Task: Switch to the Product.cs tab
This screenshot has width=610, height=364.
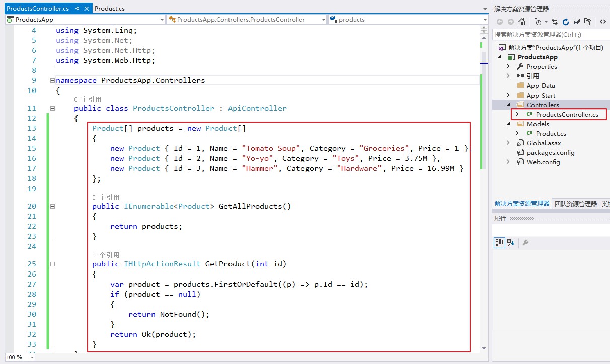Action: [110, 9]
